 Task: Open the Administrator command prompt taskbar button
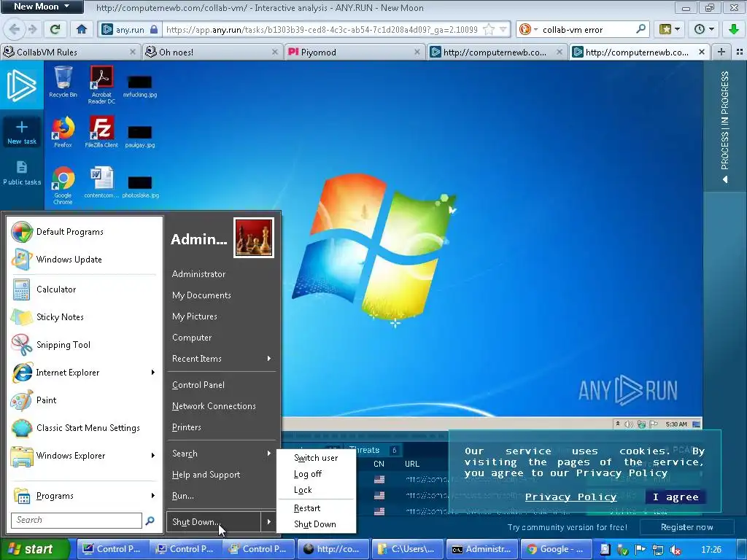(482, 549)
